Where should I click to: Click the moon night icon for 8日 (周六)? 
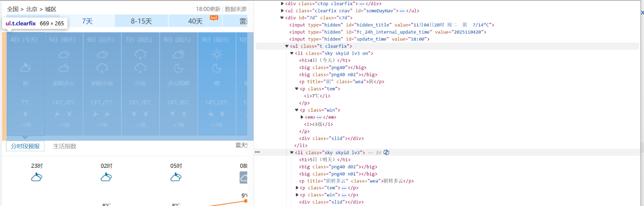click(x=178, y=68)
